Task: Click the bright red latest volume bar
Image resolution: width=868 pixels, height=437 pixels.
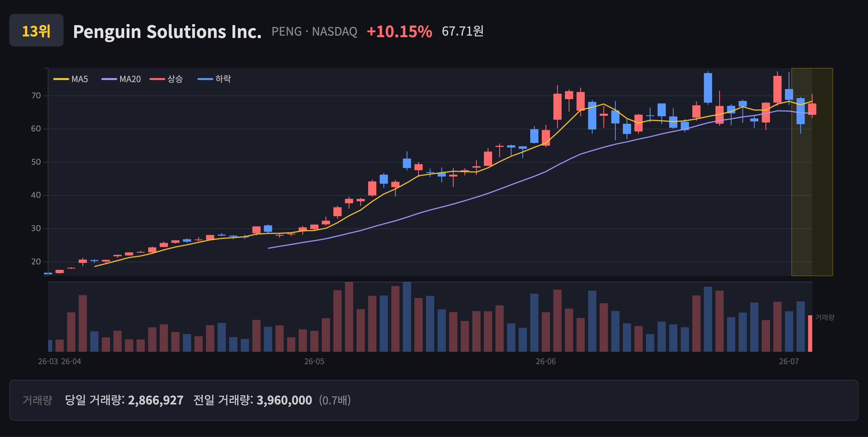Action: (810, 334)
